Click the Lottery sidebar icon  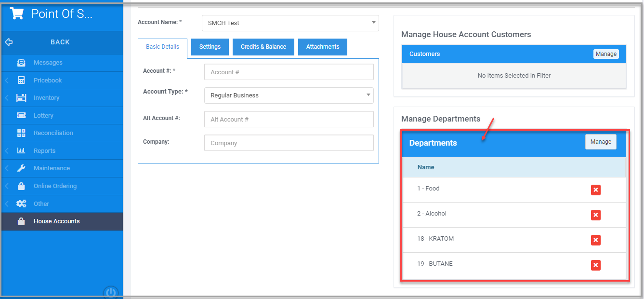point(21,115)
